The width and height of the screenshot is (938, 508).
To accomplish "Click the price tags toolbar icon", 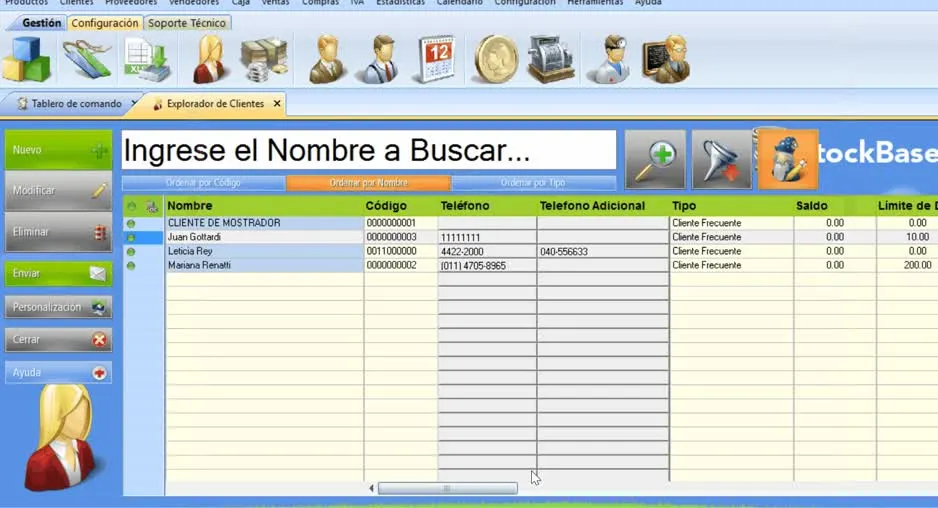I will [x=87, y=59].
